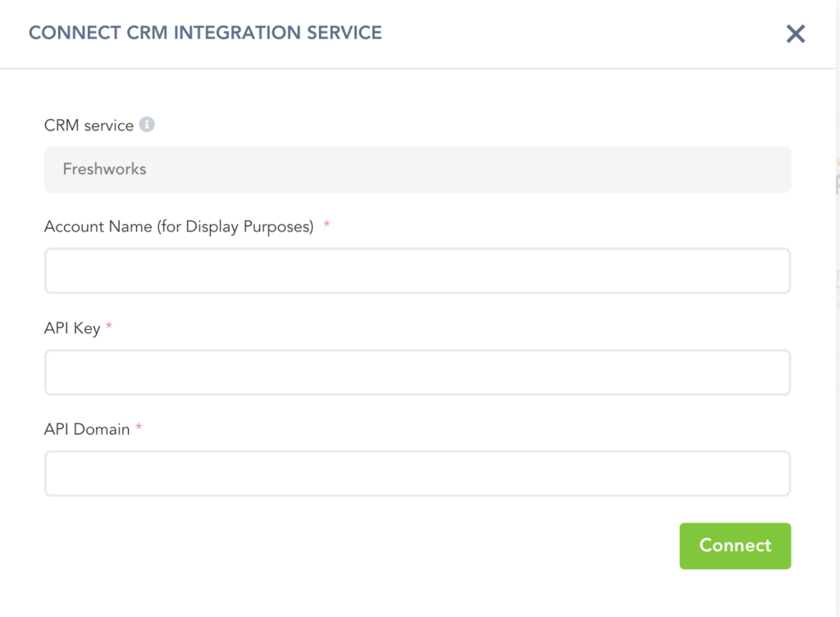Click the red asterisk after Account Name label

point(327,226)
